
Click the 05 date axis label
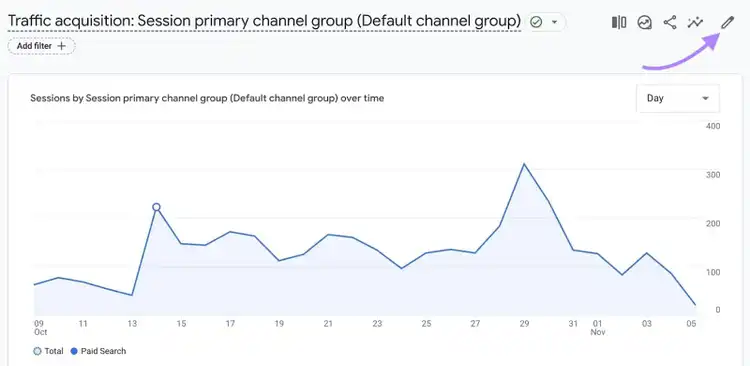691,324
